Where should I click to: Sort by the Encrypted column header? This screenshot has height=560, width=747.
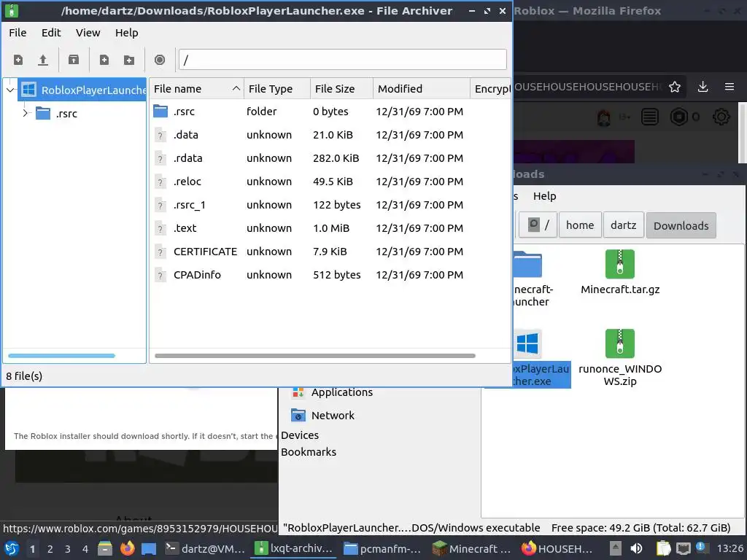coord(491,89)
